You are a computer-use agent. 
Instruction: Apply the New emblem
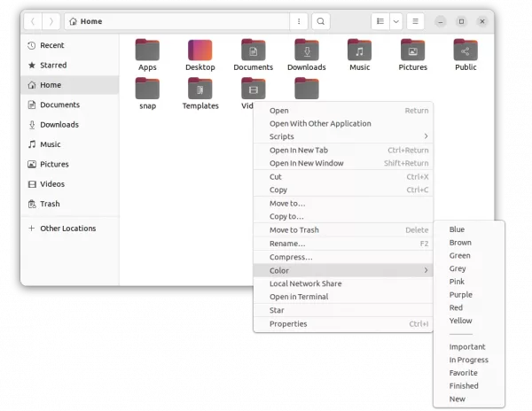click(x=469, y=399)
